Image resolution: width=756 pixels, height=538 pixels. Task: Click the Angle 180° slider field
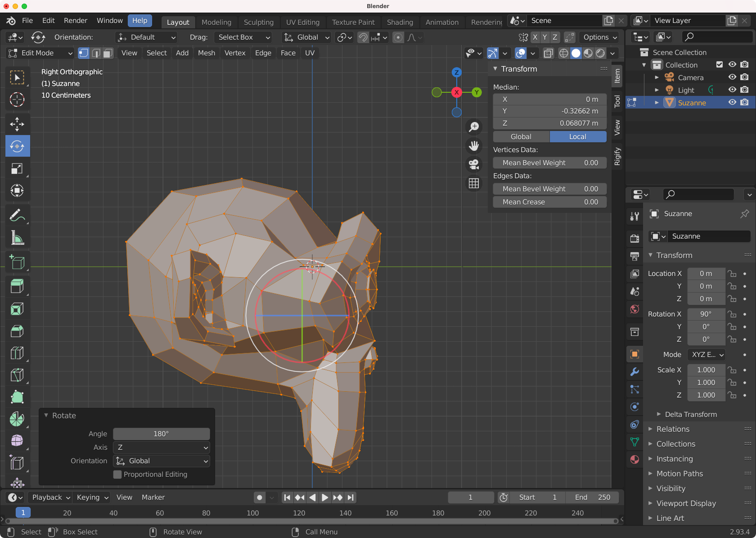[x=162, y=434]
